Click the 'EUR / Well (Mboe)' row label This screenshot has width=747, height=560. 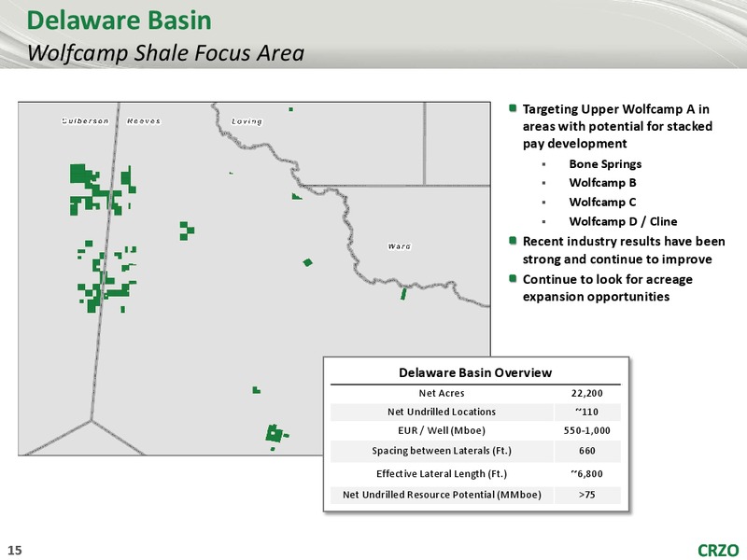tap(441, 431)
